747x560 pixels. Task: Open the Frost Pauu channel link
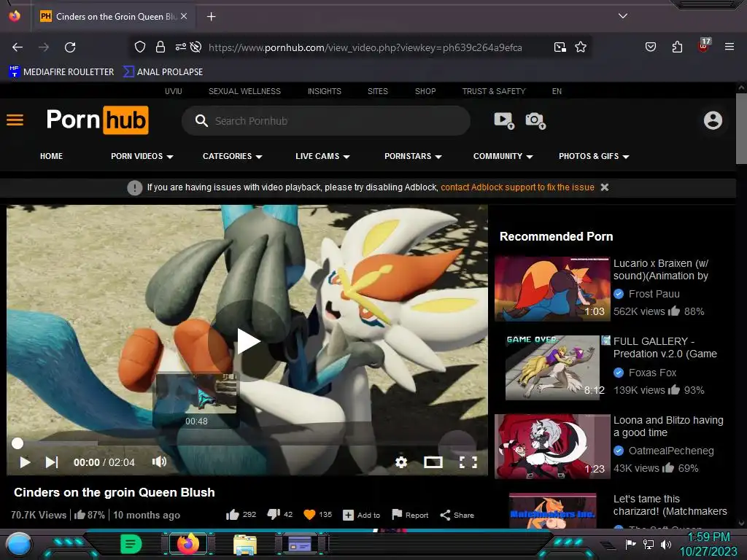coord(654,294)
